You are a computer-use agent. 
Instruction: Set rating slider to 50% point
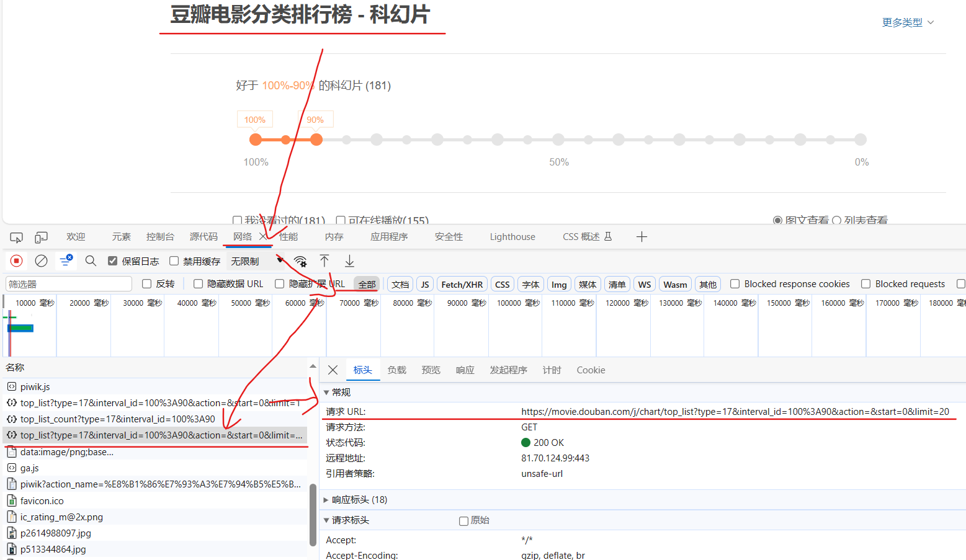pos(558,140)
